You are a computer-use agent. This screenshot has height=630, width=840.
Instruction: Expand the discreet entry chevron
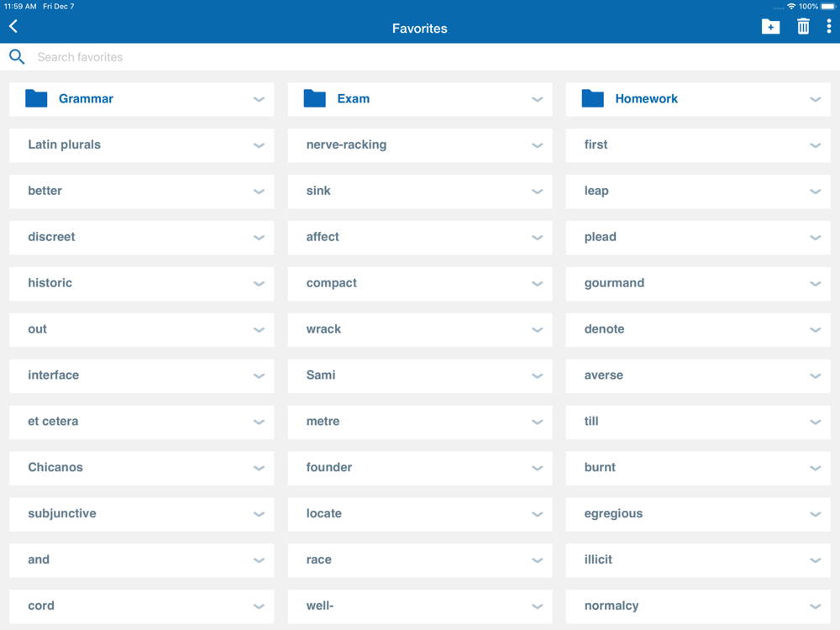coord(259,238)
